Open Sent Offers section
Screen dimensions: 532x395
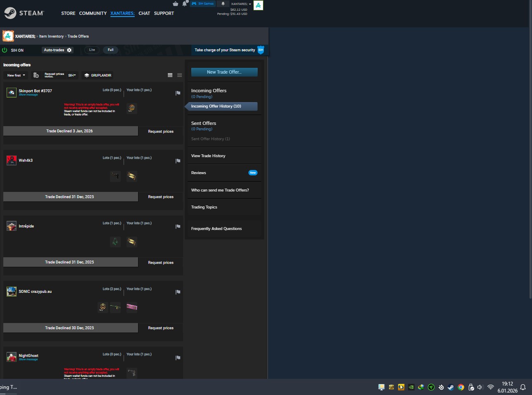(x=204, y=123)
